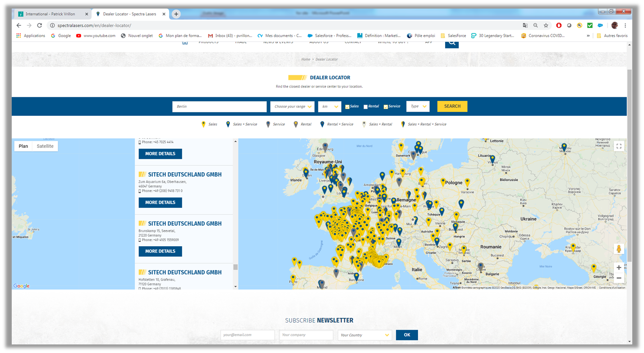Click the gray map pin near Bulgaria
The image size is (644, 353).
(480, 267)
